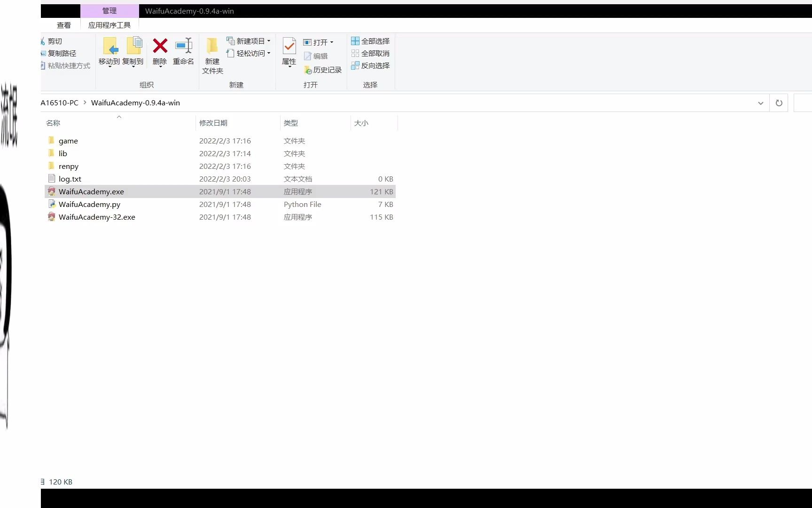Open the View (查看) tab
Screen dimensions: 812x508
[64, 25]
